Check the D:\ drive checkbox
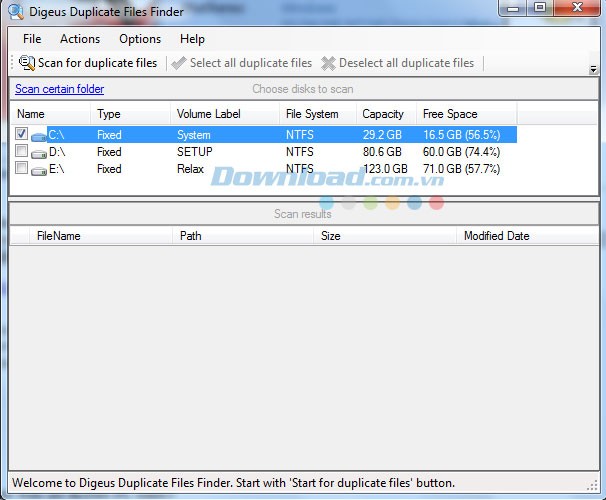This screenshot has width=606, height=500. [21, 151]
